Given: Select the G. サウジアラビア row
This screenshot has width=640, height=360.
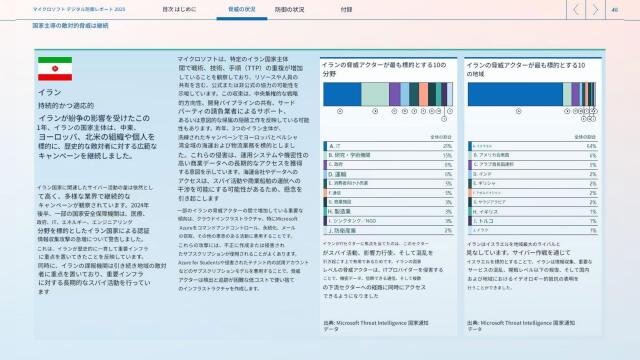Looking at the screenshot, I should pos(533,202).
